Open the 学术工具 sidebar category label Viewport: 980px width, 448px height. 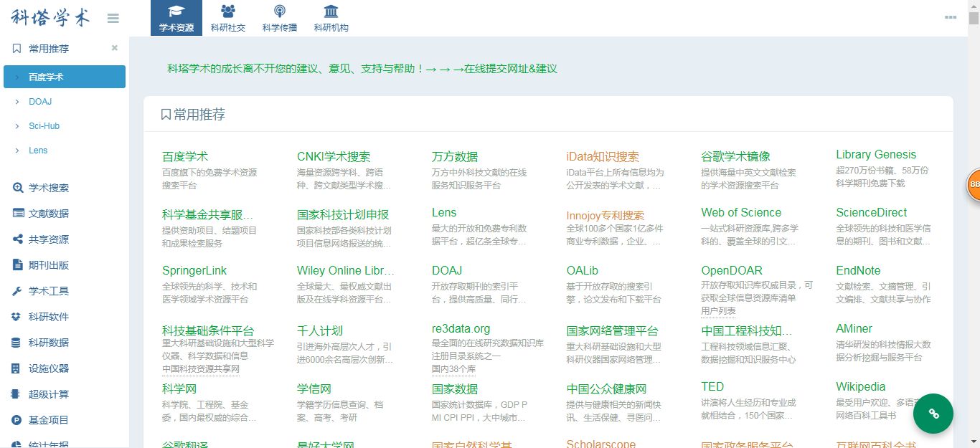[49, 291]
